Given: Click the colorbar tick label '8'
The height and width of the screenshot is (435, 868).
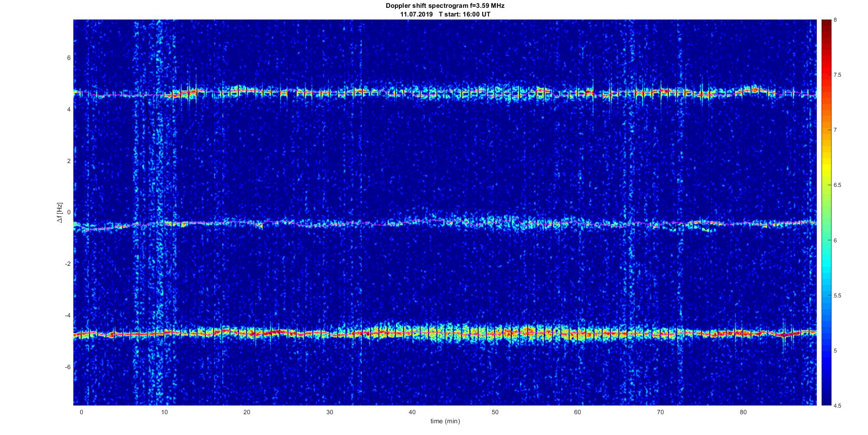Looking at the screenshot, I should 835,20.
